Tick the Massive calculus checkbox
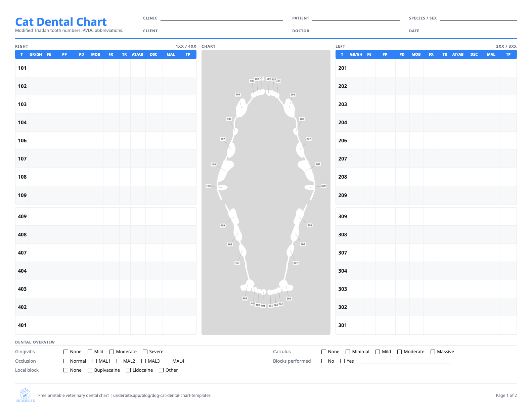532x411 pixels. click(x=433, y=352)
